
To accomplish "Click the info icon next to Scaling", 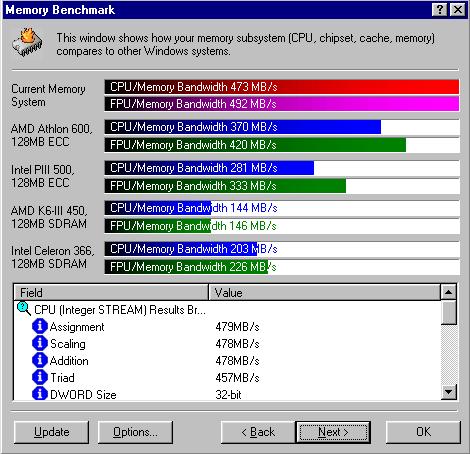I will [x=40, y=343].
